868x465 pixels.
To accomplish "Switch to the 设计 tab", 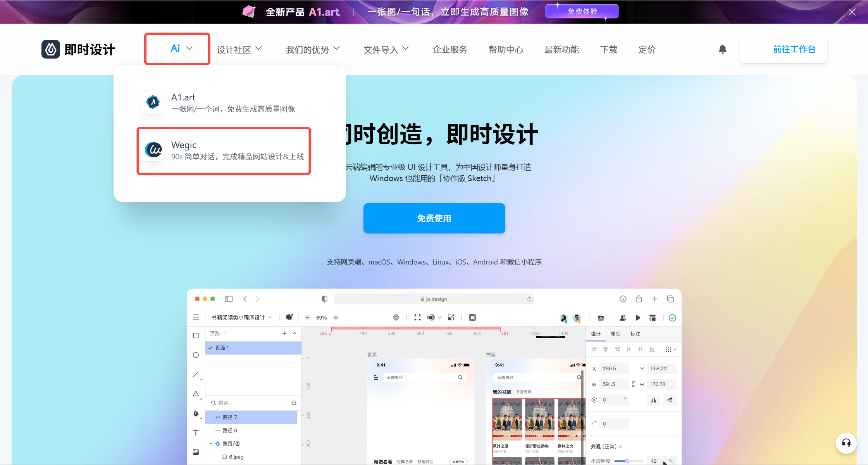I will pyautogui.click(x=596, y=334).
